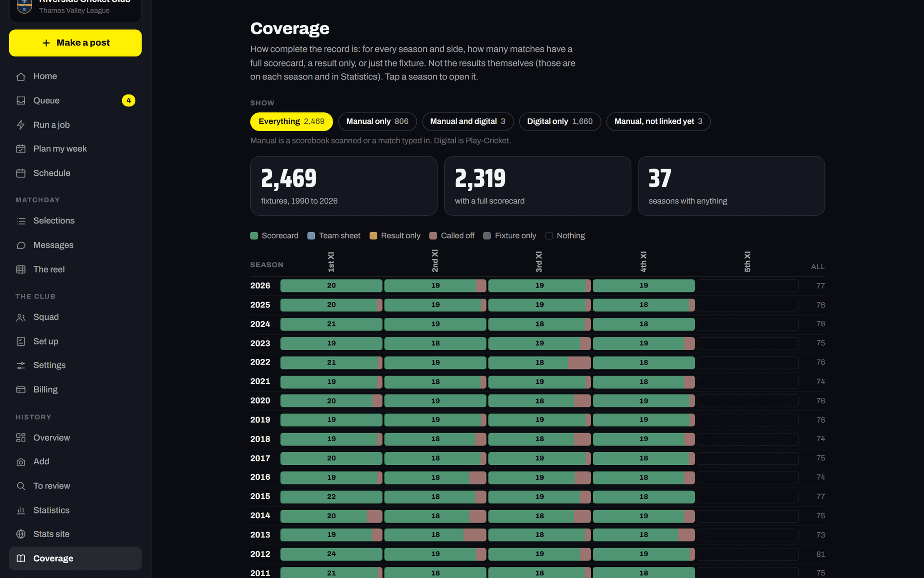Open the To review magnifier icon
This screenshot has height=578, width=924.
point(21,486)
